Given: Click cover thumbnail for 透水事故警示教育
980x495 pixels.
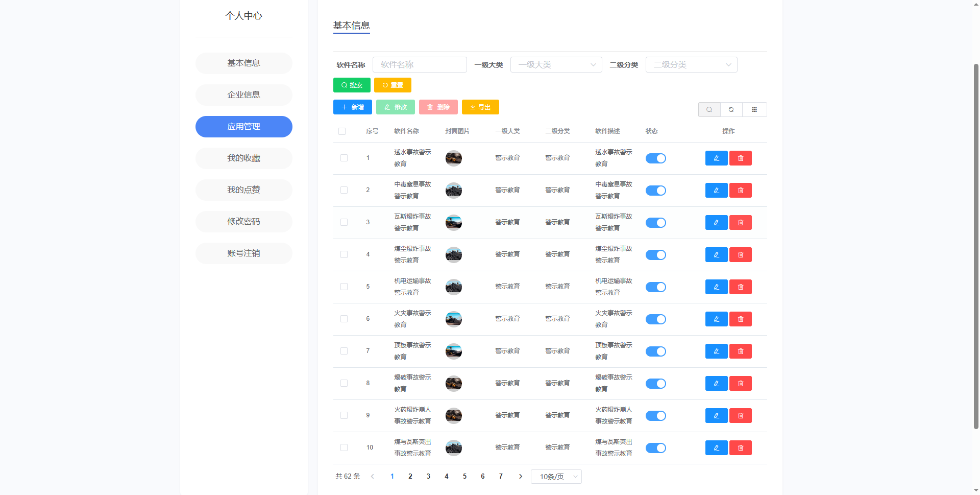Looking at the screenshot, I should coord(454,158).
